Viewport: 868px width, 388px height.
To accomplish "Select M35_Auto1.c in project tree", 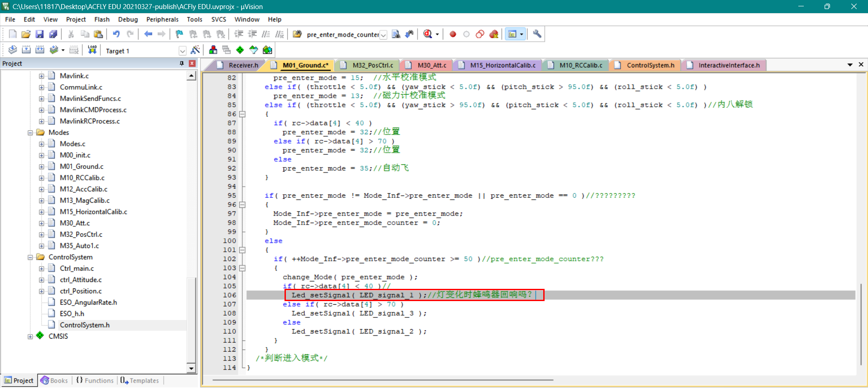I will click(79, 246).
